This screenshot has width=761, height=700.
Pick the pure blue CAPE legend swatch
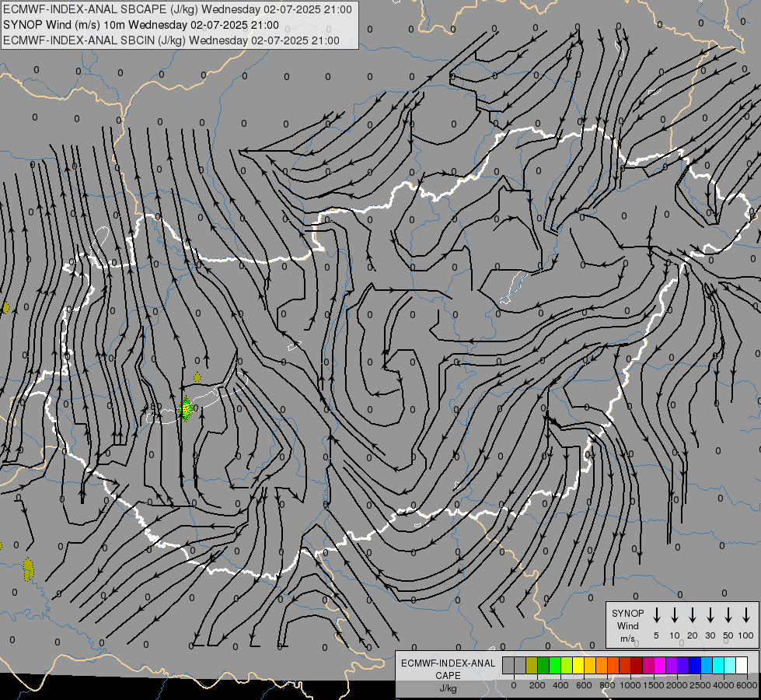coord(695,665)
